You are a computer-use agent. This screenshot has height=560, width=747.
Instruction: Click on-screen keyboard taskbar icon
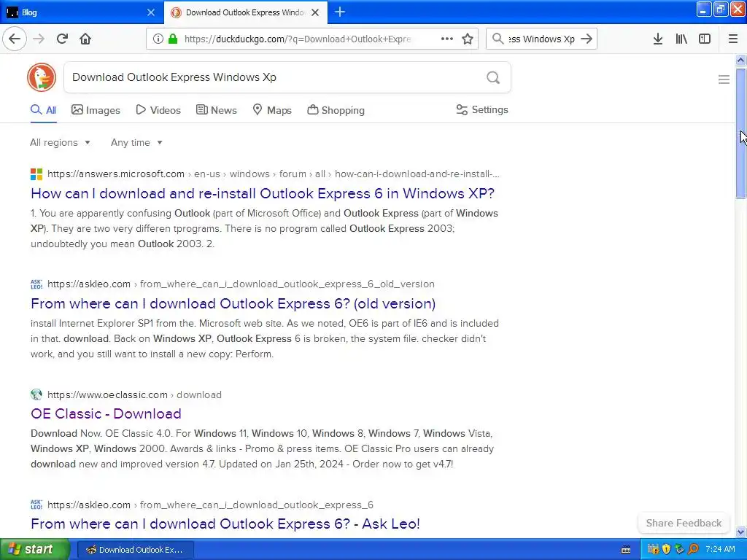(x=625, y=550)
